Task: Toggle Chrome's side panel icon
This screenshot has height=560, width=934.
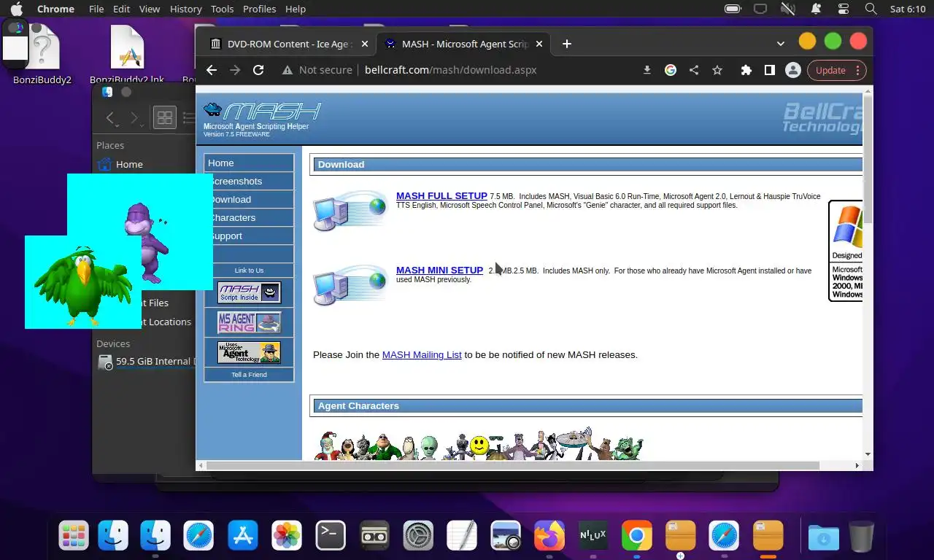Action: pyautogui.click(x=769, y=70)
